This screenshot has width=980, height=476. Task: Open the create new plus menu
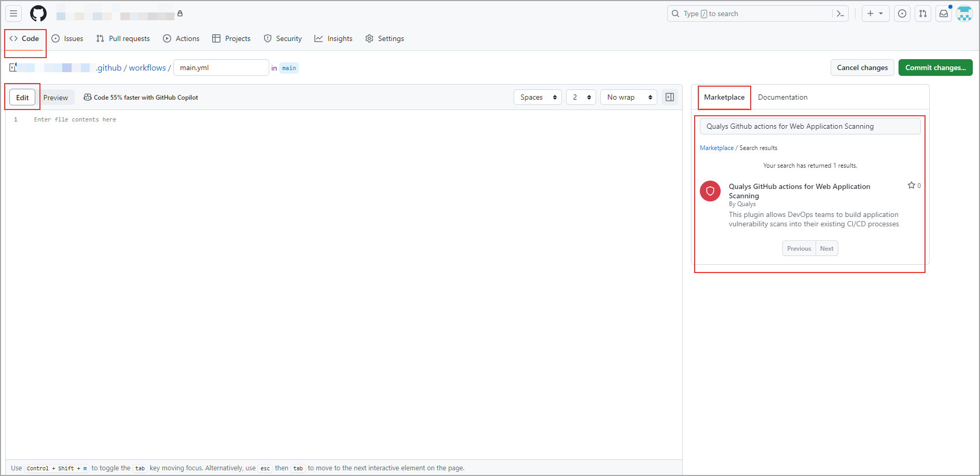pos(875,13)
